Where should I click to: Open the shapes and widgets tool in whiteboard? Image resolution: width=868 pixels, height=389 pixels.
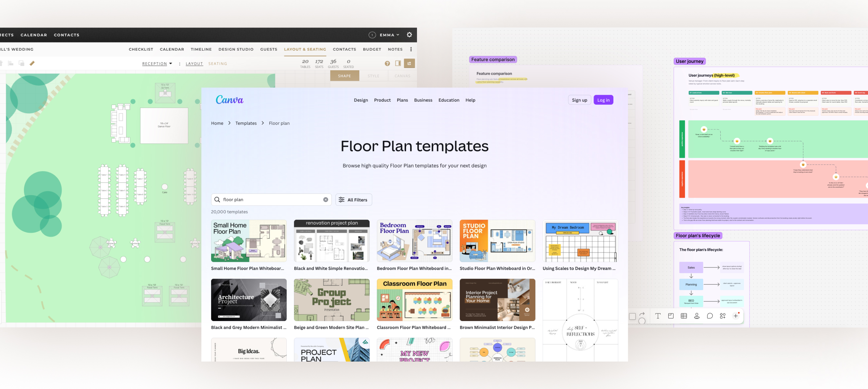(x=723, y=316)
